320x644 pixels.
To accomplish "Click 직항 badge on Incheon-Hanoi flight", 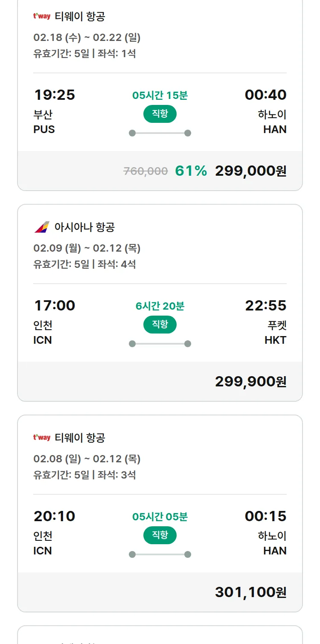I will click(x=160, y=535).
